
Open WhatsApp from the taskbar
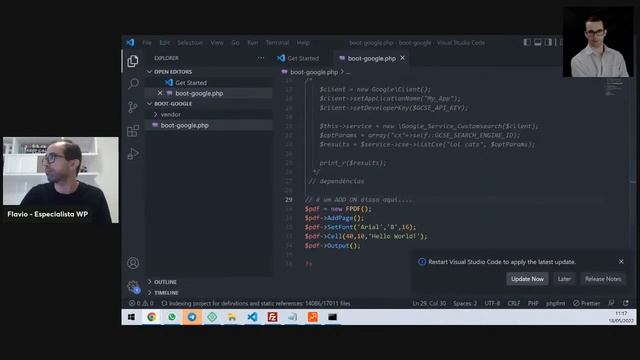coord(171,317)
